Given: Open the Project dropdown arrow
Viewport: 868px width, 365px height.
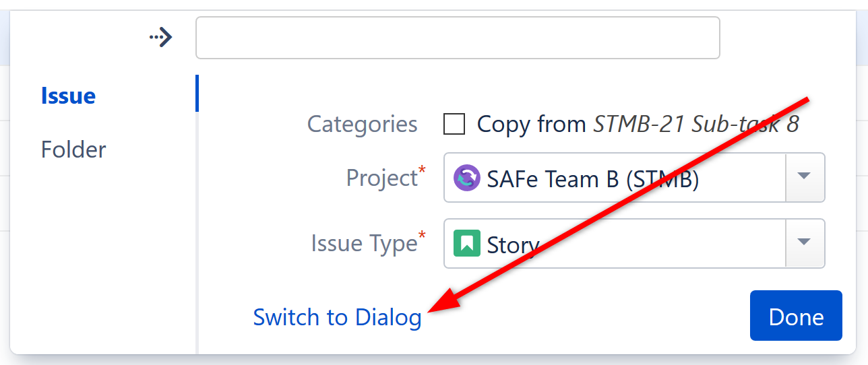Looking at the screenshot, I should 803,177.
